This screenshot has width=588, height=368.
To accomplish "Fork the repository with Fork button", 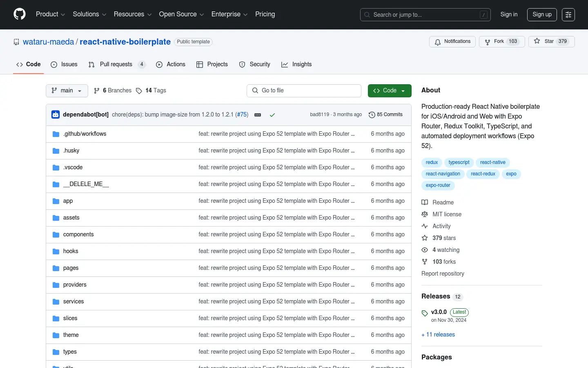I will [502, 42].
